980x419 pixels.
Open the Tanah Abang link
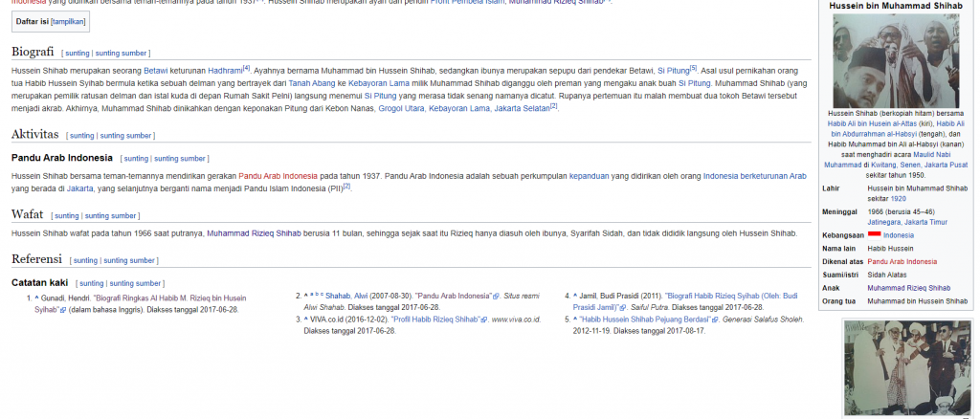pos(311,83)
